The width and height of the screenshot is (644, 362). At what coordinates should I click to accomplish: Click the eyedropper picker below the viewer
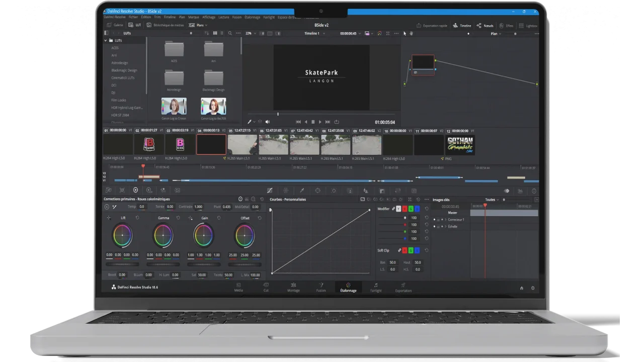(x=250, y=122)
